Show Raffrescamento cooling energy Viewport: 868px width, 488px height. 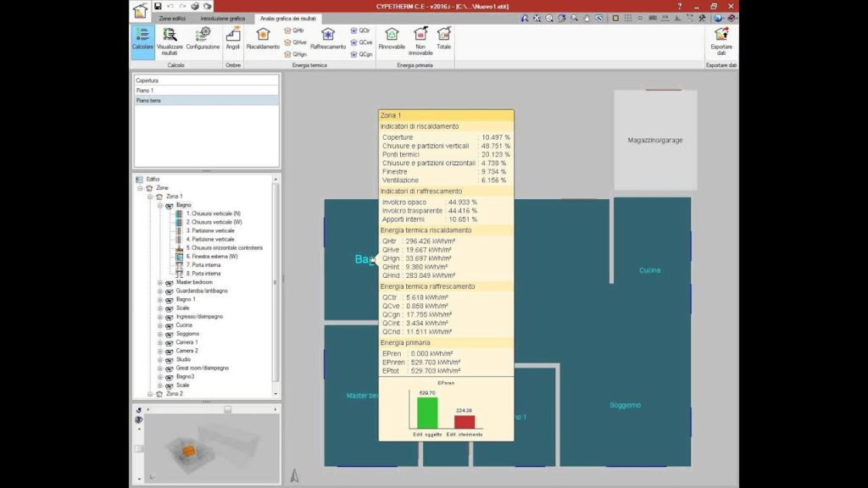(328, 40)
